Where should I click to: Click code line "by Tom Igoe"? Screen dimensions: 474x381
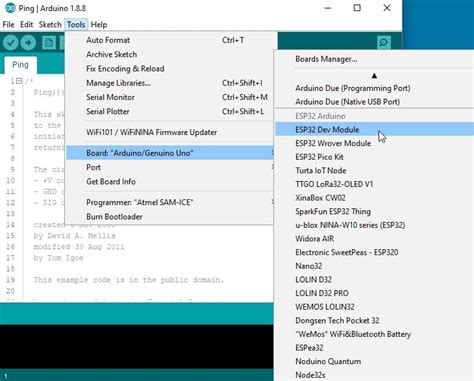[58, 258]
